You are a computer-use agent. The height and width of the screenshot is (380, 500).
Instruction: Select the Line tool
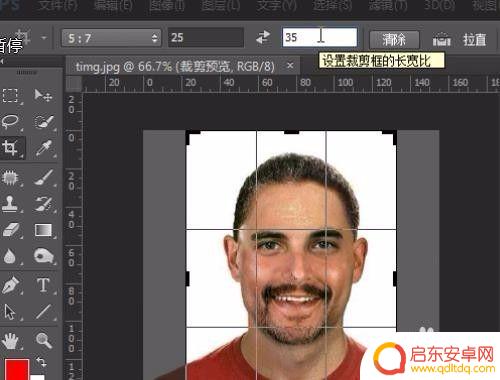44,312
